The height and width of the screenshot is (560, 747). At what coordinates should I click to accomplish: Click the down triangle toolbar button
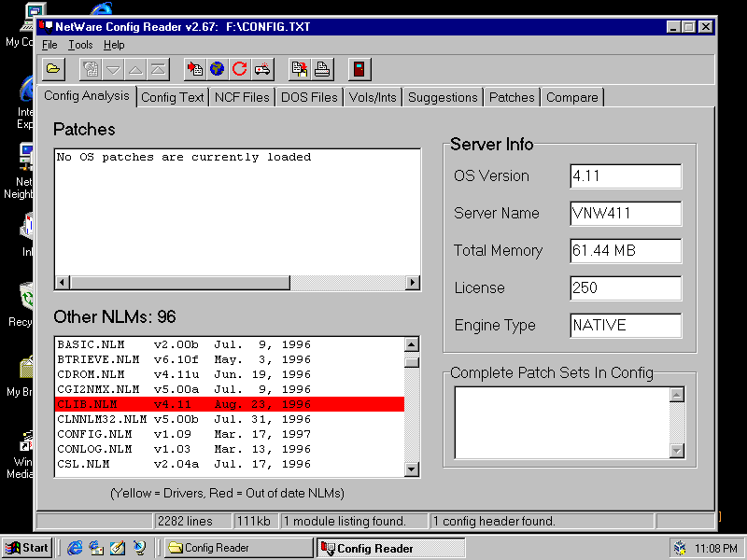(113, 69)
